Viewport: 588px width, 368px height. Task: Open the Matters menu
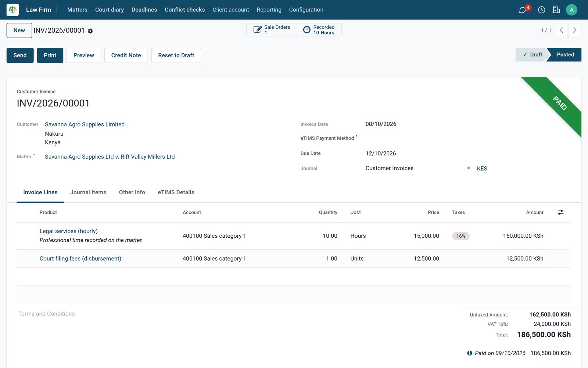pyautogui.click(x=77, y=10)
